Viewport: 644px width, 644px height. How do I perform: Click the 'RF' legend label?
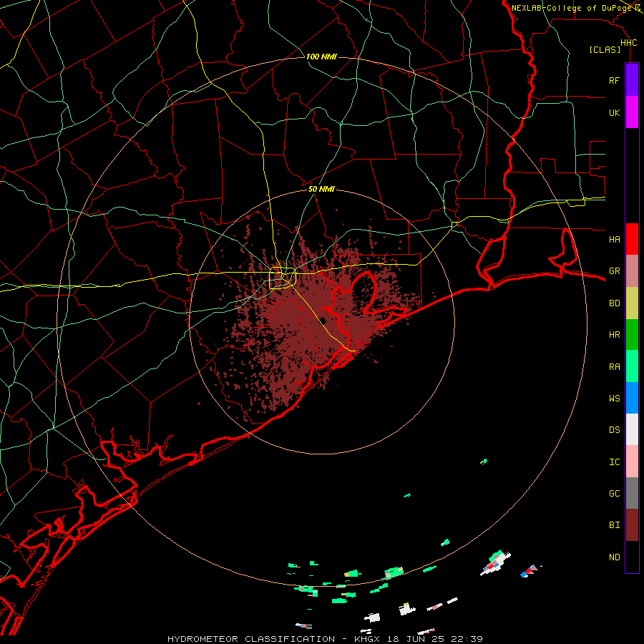[615, 80]
